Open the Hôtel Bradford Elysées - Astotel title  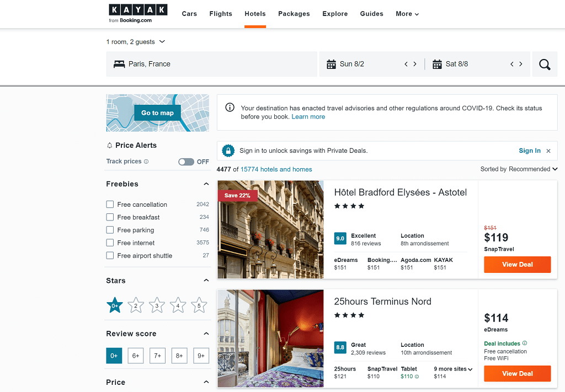(401, 192)
